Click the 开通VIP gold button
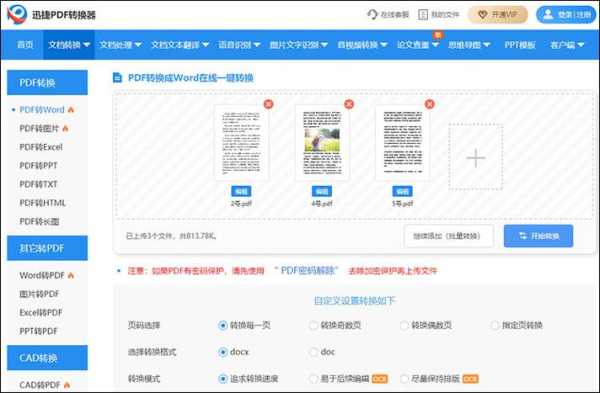The width and height of the screenshot is (600, 393). tap(498, 15)
